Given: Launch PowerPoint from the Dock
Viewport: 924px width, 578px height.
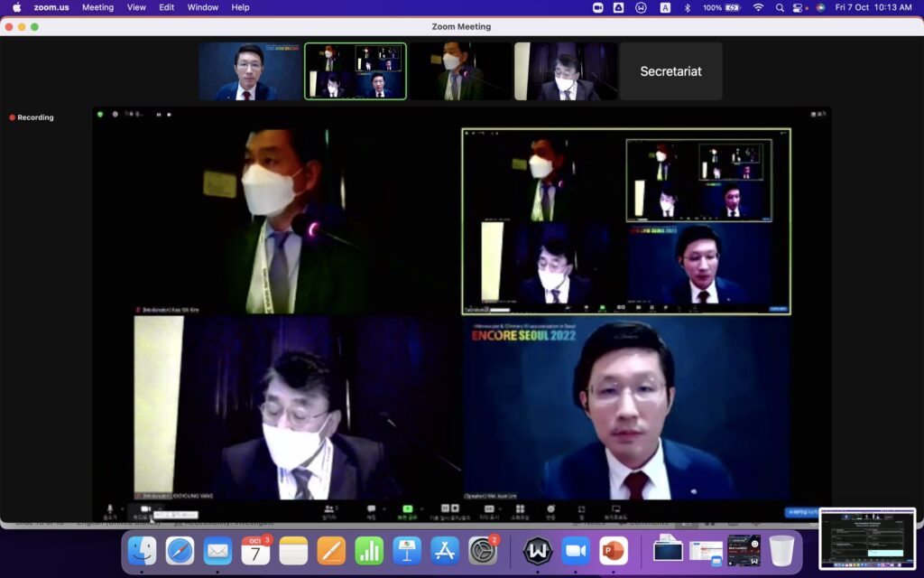Looking at the screenshot, I should (x=614, y=550).
